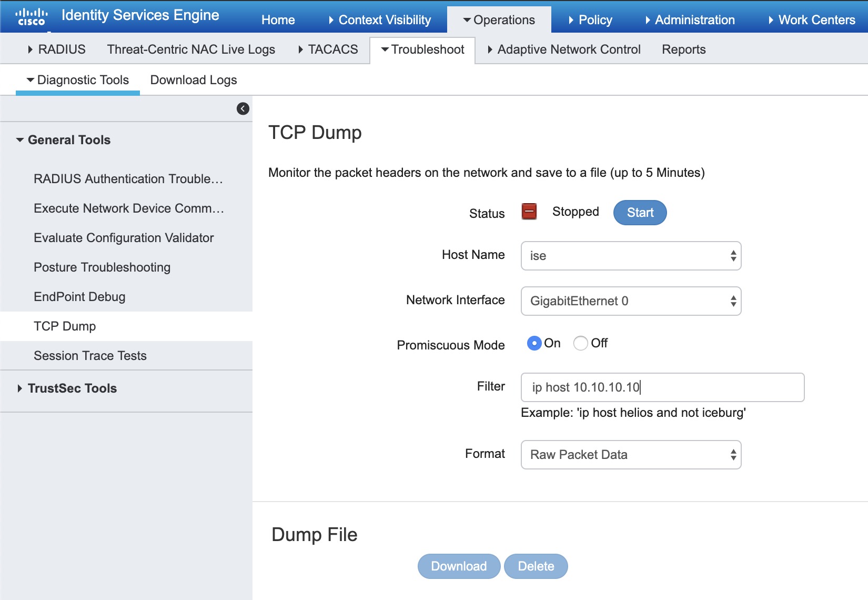Turn Promiscuous Mode Off

[x=581, y=343]
